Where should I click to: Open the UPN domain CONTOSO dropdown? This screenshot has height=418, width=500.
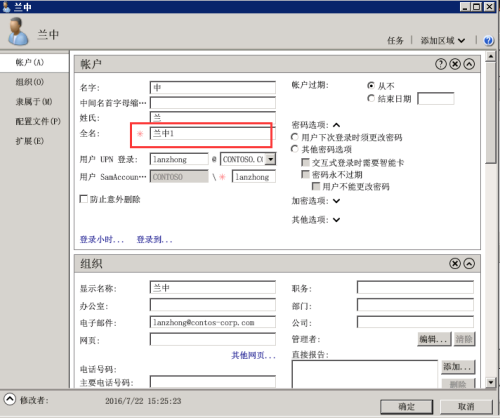(271, 159)
